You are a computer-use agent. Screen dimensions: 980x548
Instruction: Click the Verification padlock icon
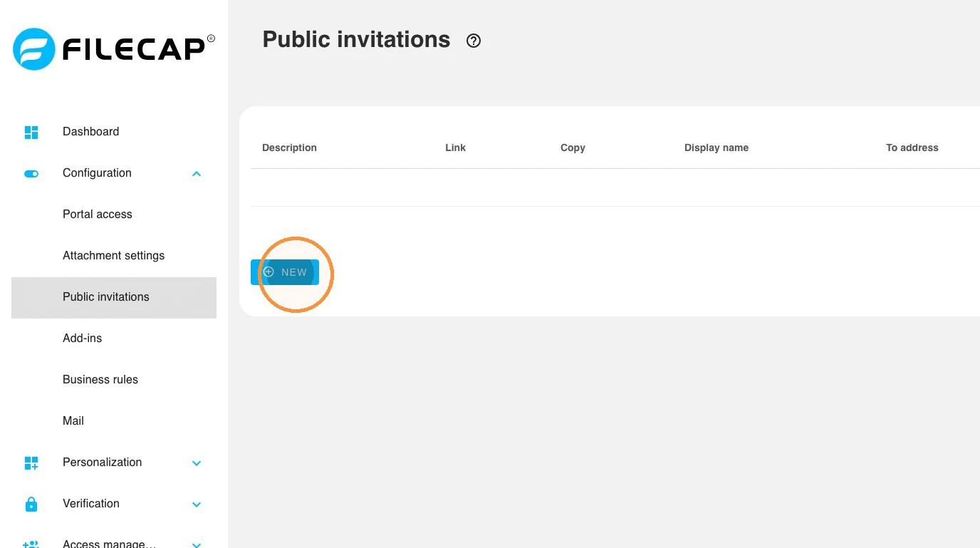click(31, 504)
